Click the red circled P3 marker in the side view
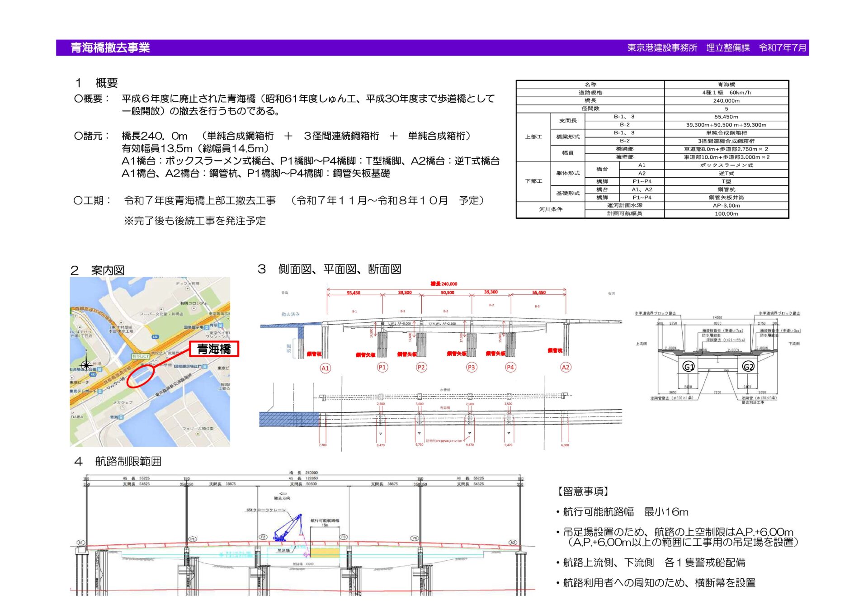The image size is (868, 614). pos(471,367)
